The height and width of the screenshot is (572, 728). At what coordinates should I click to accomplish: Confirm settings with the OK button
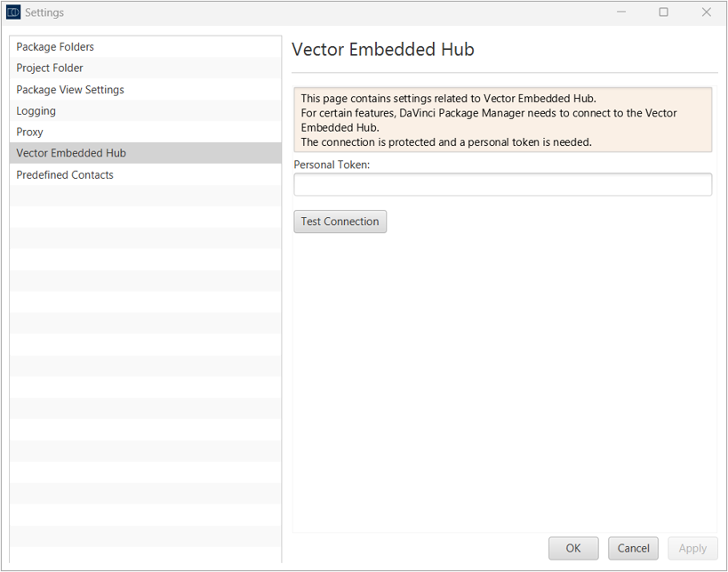point(573,548)
